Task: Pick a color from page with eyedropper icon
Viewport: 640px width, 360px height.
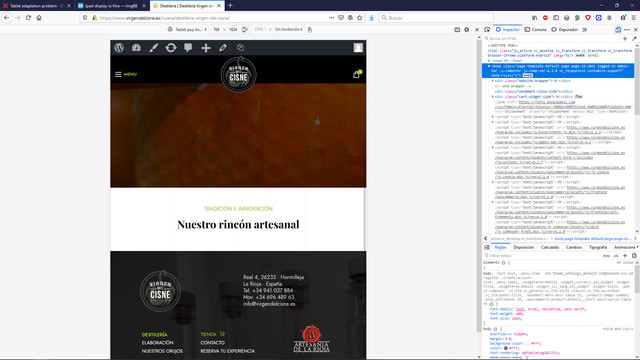Action: (x=634, y=38)
